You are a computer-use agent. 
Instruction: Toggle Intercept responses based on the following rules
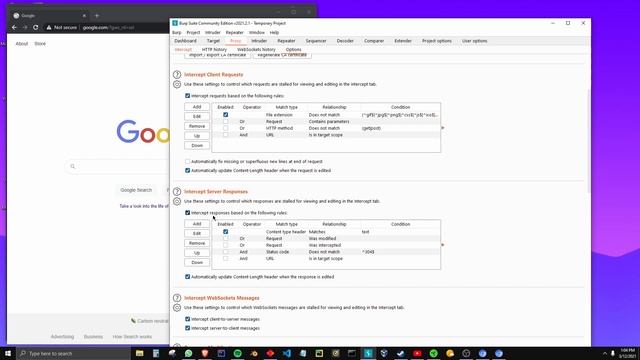tap(188, 213)
